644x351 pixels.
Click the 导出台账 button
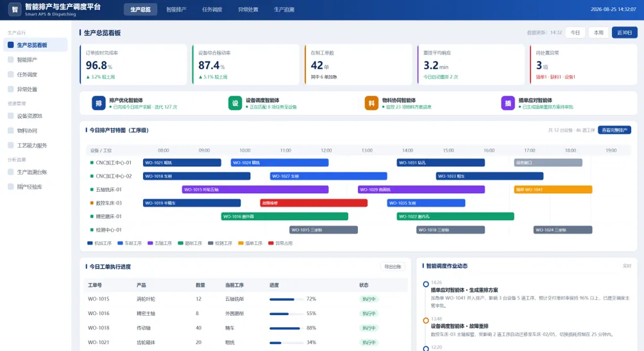393,267
